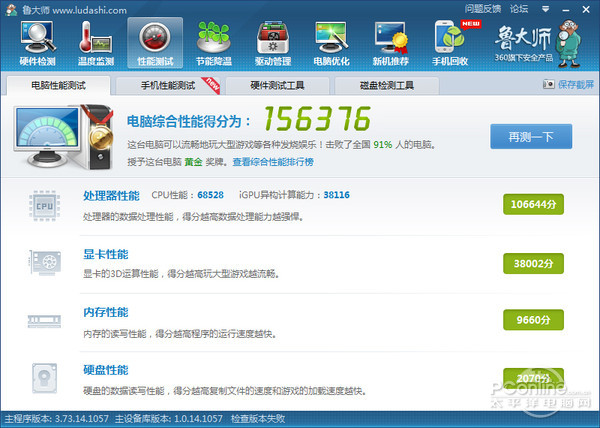Click the 再测一下 retest button
600x428 pixels.
531,136
